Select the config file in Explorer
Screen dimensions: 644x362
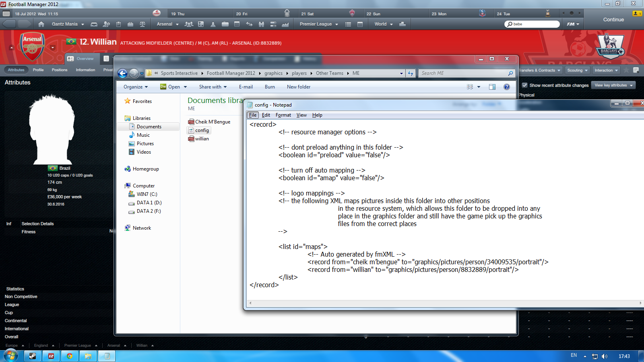[x=199, y=130]
